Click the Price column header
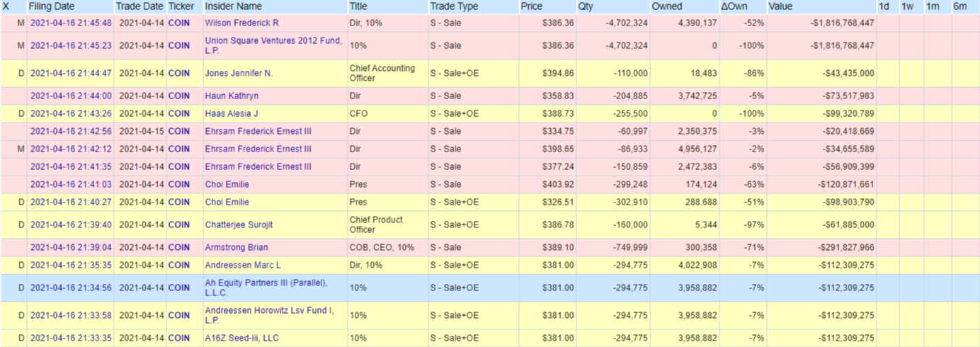The image size is (980, 347). [531, 6]
